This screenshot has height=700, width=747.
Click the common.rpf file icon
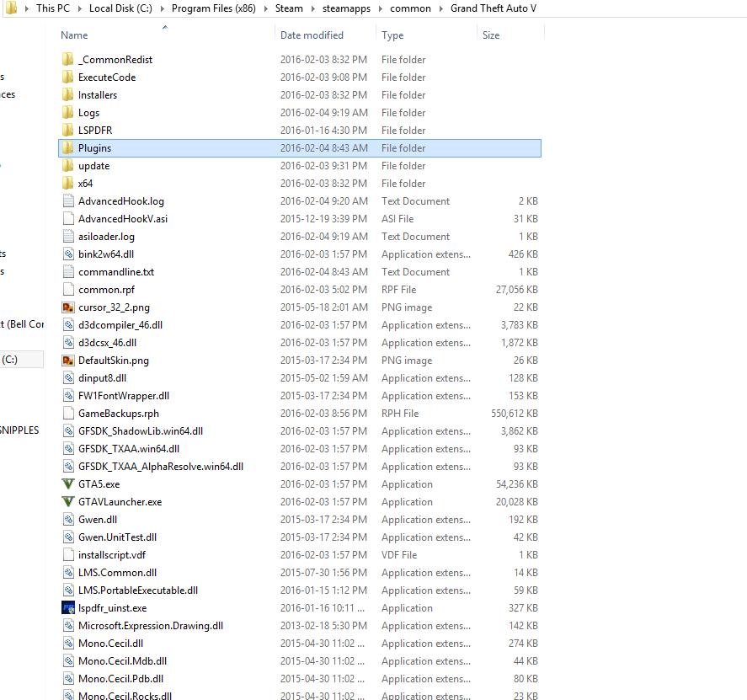[x=68, y=289]
